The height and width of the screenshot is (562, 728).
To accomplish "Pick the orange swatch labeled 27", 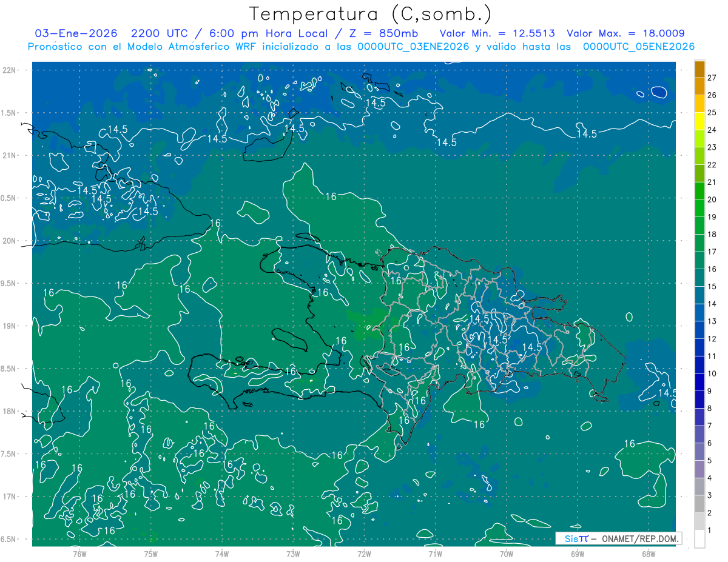I will point(699,70).
